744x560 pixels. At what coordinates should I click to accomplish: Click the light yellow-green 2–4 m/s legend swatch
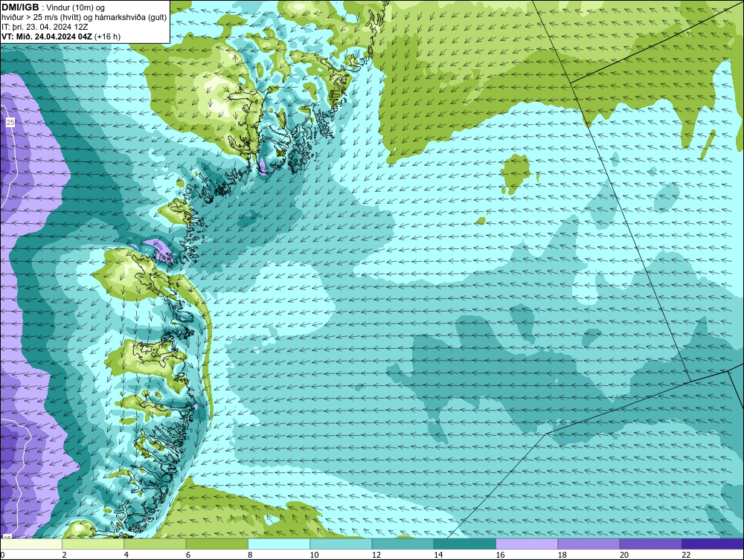tap(93, 544)
